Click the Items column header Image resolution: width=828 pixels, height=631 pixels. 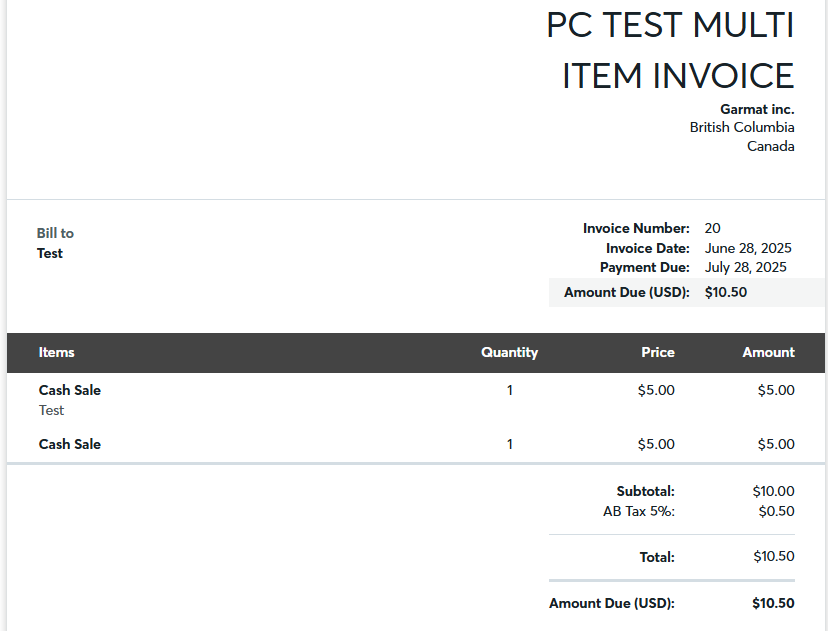(x=57, y=352)
